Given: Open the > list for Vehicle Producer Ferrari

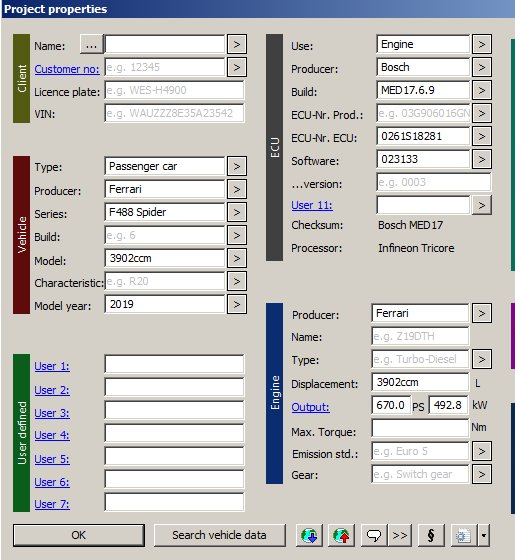Looking at the screenshot, I should [236, 189].
